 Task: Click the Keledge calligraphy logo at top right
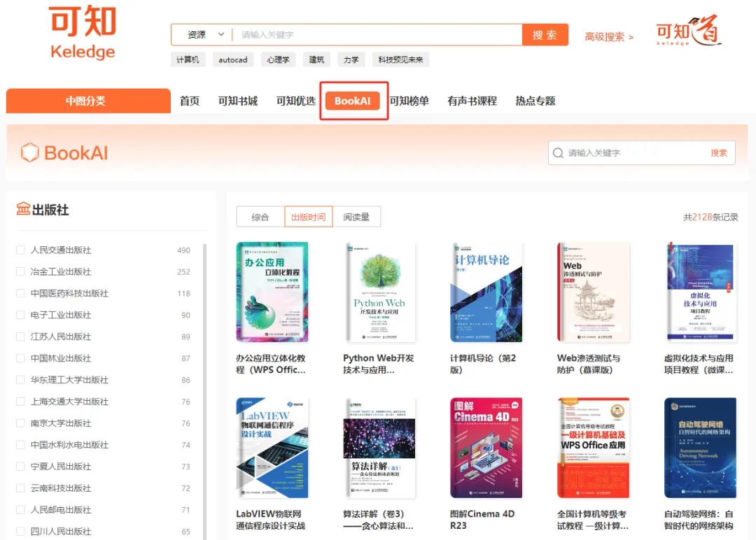click(687, 33)
